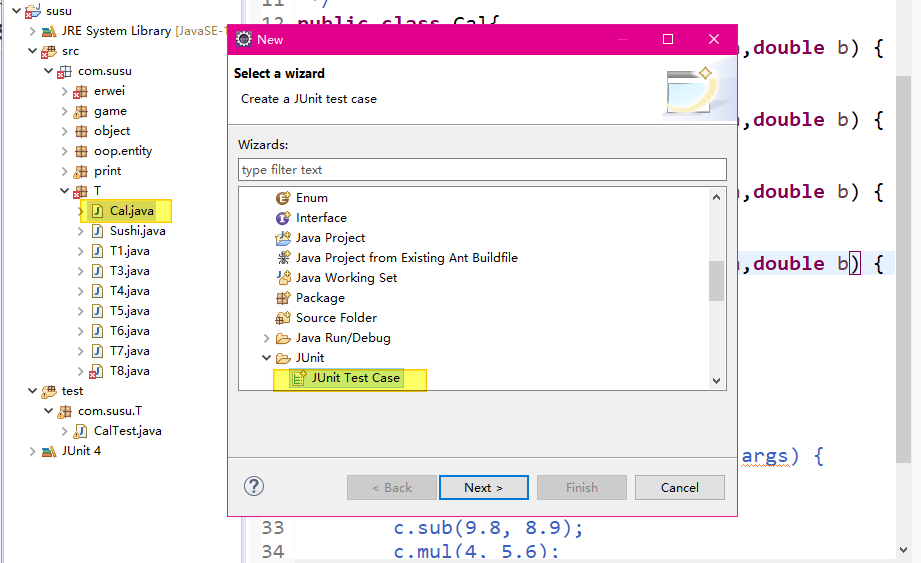Click the T8.java error file icon
This screenshot has width=921, height=563.
[x=96, y=371]
